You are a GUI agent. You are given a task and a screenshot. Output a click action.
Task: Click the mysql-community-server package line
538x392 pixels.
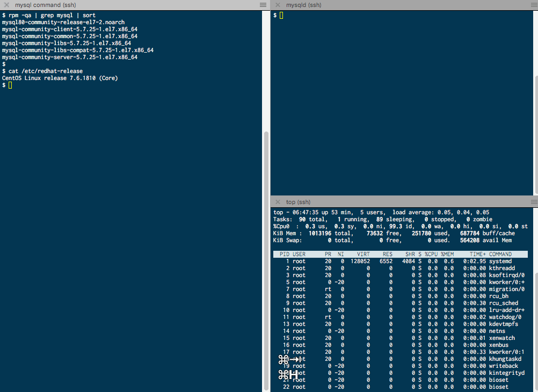pyautogui.click(x=70, y=57)
